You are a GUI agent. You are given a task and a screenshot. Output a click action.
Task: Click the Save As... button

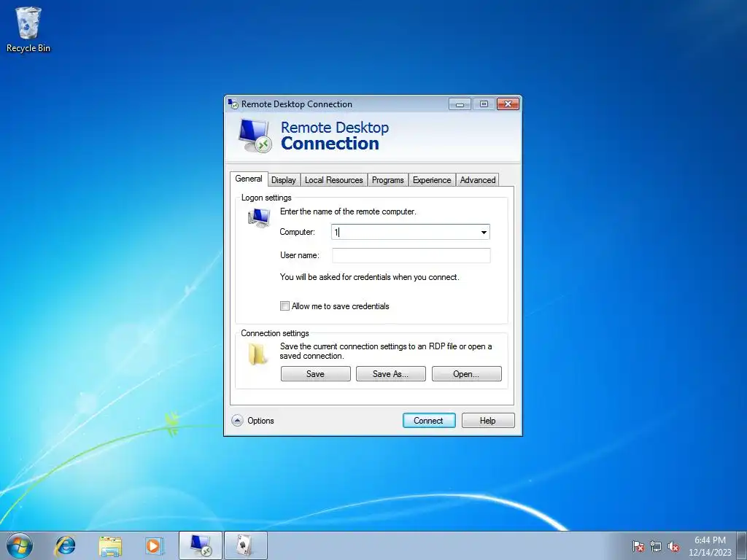pyautogui.click(x=391, y=374)
